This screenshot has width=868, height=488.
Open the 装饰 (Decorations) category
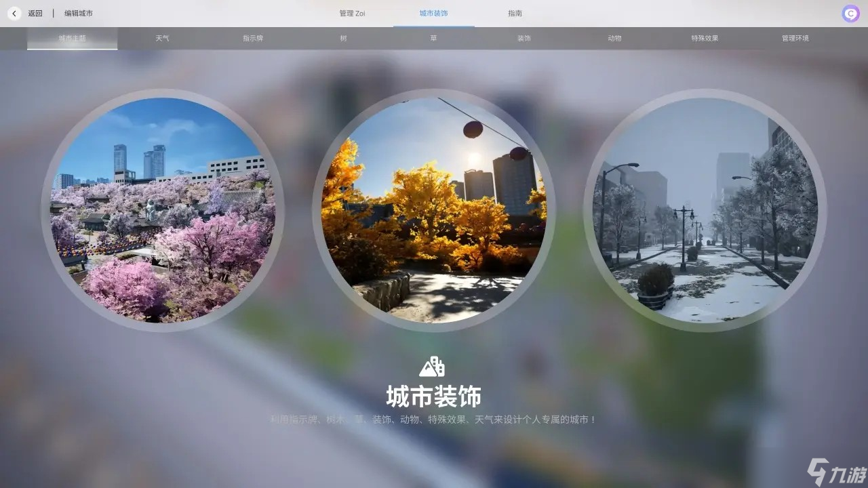tap(524, 38)
